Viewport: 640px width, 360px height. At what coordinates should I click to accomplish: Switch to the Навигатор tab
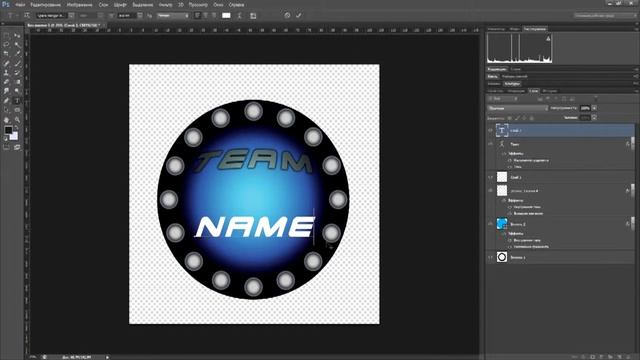[x=496, y=29]
